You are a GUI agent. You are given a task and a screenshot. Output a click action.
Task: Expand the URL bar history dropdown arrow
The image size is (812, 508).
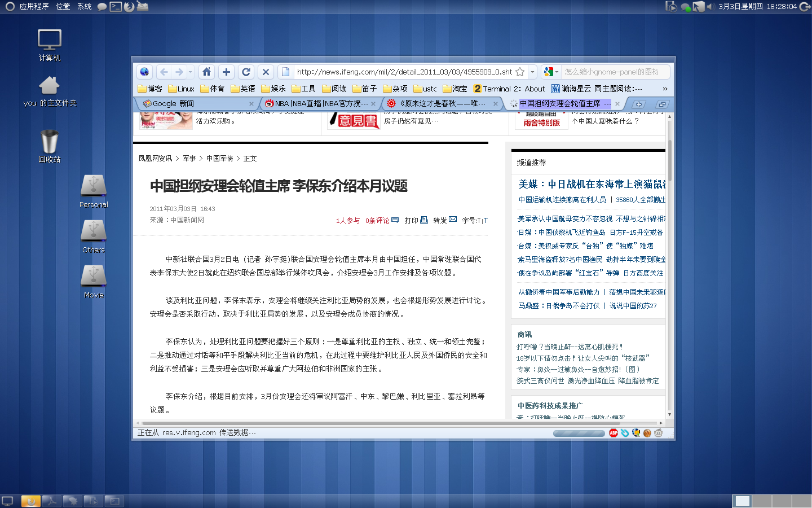pyautogui.click(x=532, y=72)
